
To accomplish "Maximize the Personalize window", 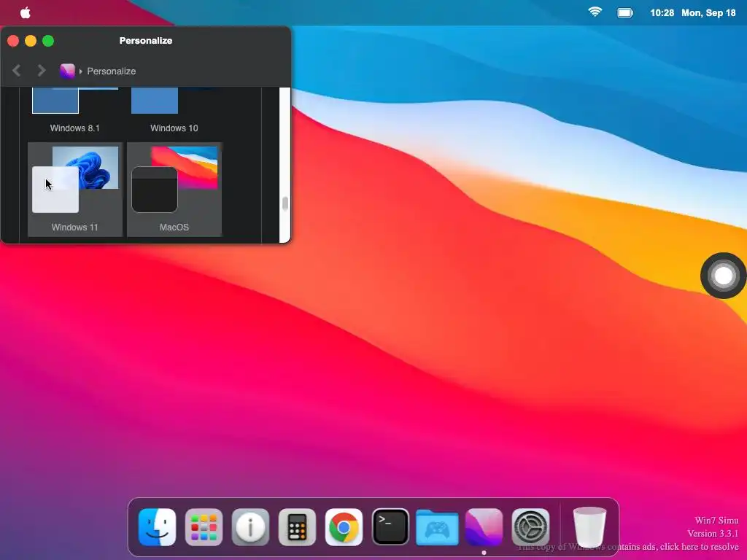I will 48,41.
